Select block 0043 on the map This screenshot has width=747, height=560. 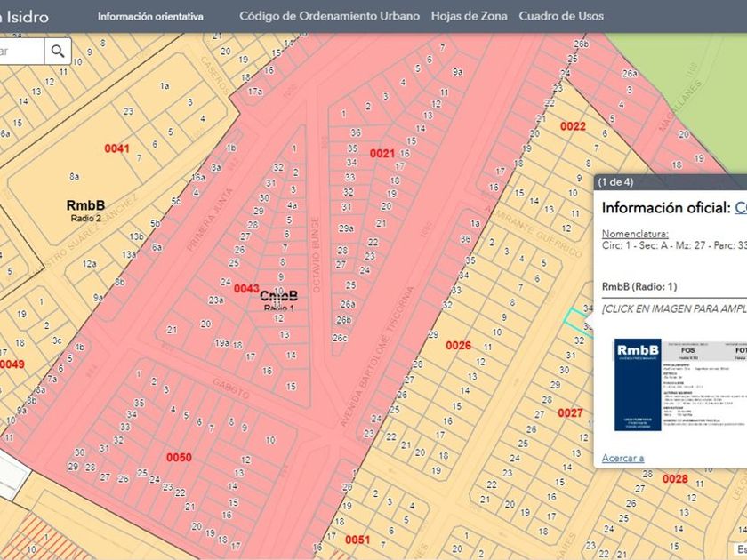point(246,289)
